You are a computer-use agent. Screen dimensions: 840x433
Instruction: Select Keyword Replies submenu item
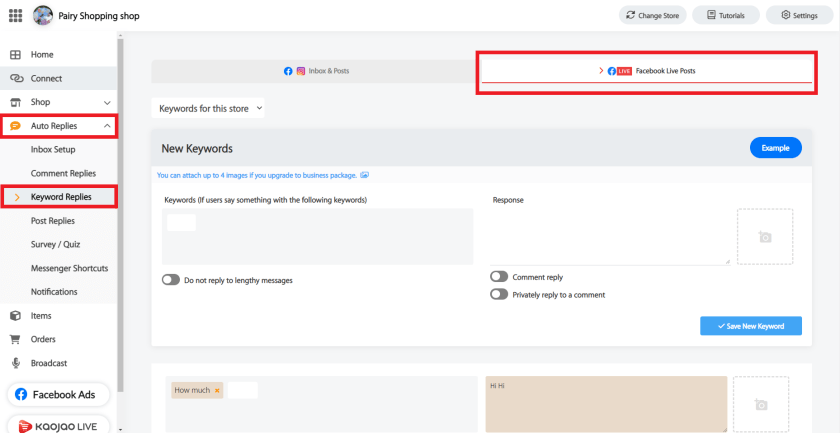[61, 197]
